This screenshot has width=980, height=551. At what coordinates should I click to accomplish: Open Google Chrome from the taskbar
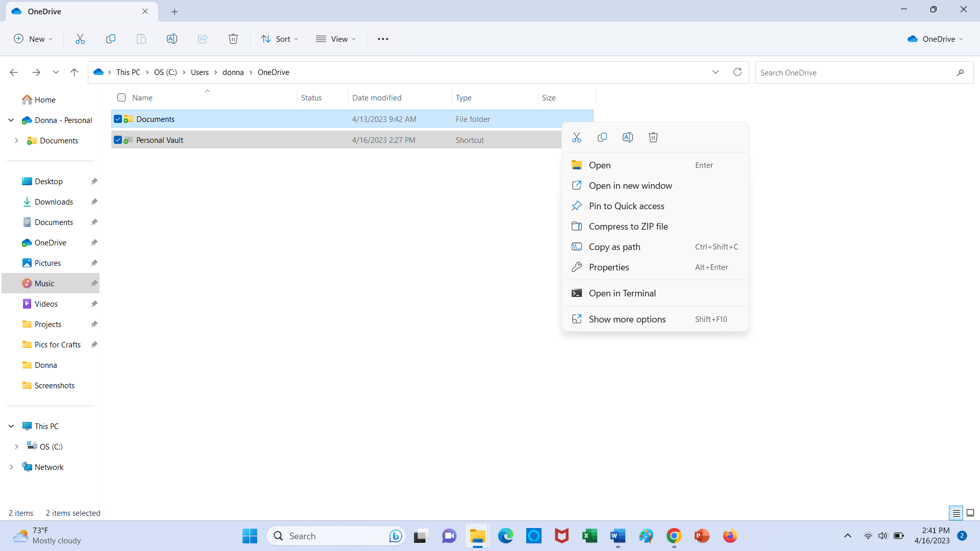[x=674, y=536]
